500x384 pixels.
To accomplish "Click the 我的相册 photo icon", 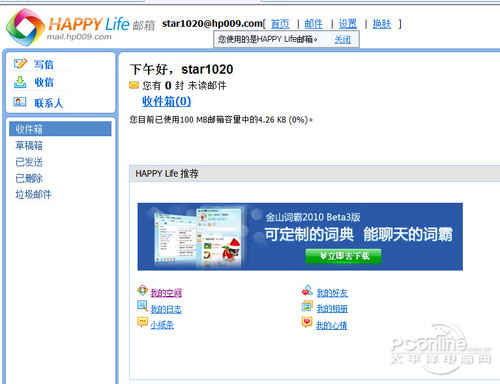I will pyautogui.click(x=307, y=306).
